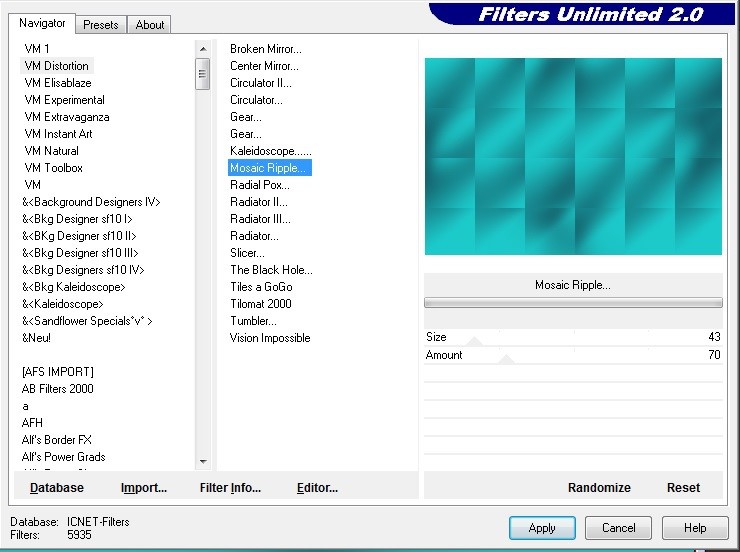Open the Import... dialog
This screenshot has width=740, height=552.
[x=144, y=487]
